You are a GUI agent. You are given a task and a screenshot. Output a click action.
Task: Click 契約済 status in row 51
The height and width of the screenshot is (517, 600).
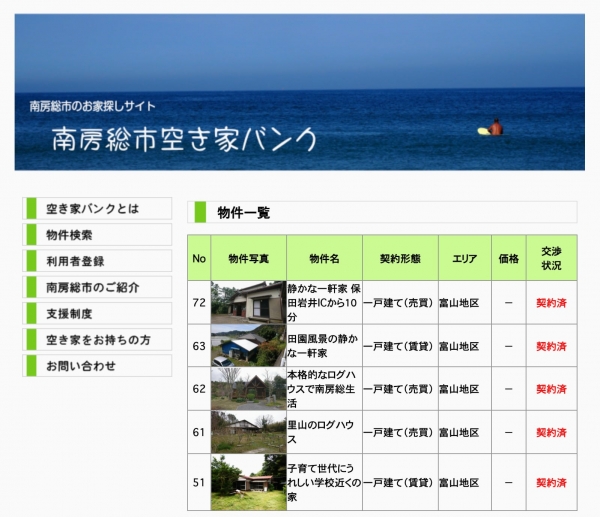click(x=551, y=482)
